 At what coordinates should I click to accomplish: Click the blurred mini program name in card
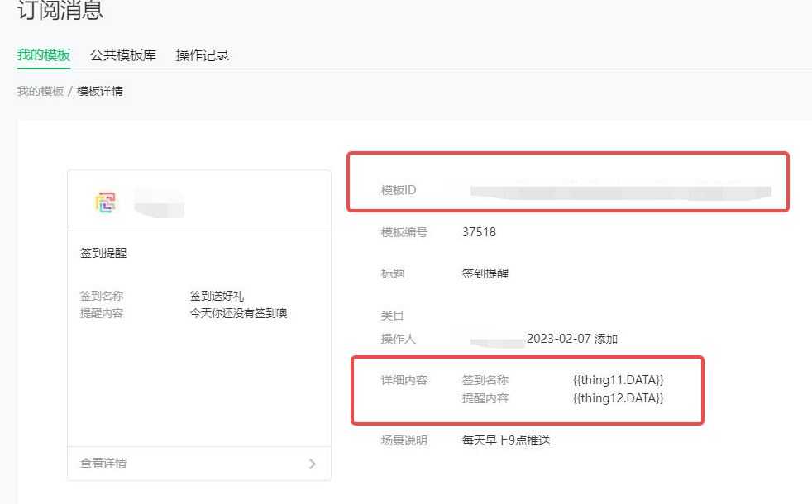pos(159,202)
